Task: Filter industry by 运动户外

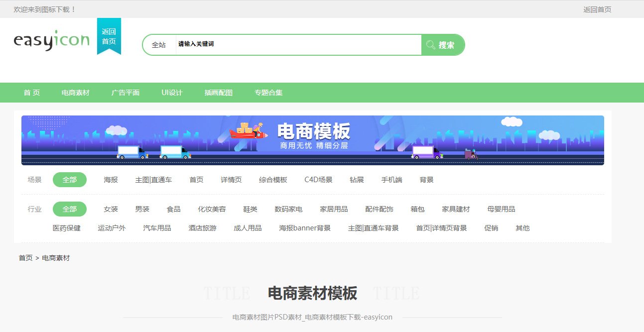Action: click(x=112, y=228)
